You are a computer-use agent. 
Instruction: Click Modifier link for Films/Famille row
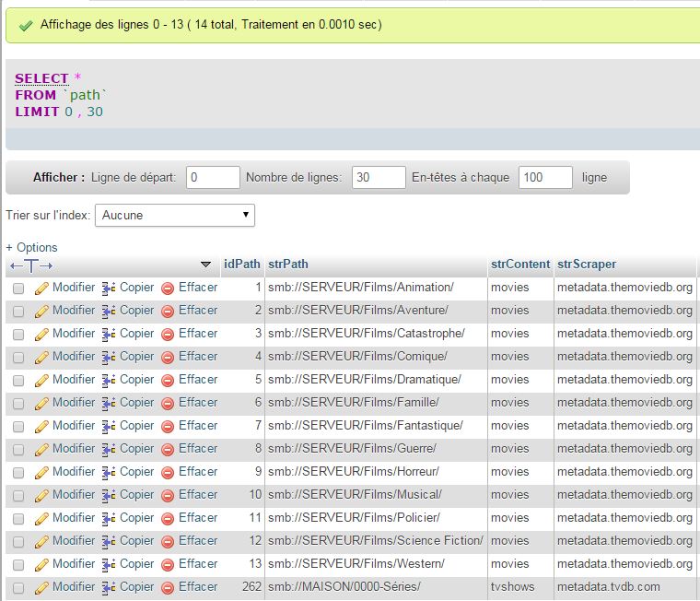coord(74,402)
